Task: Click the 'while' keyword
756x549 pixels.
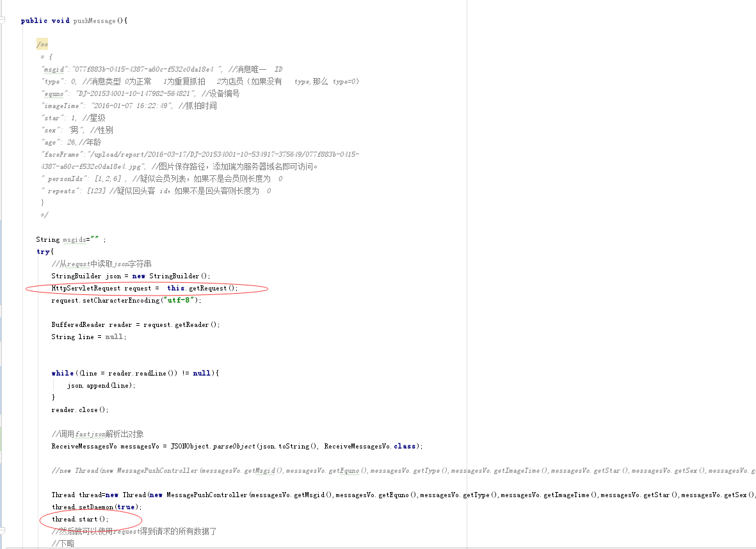Action: click(x=62, y=373)
